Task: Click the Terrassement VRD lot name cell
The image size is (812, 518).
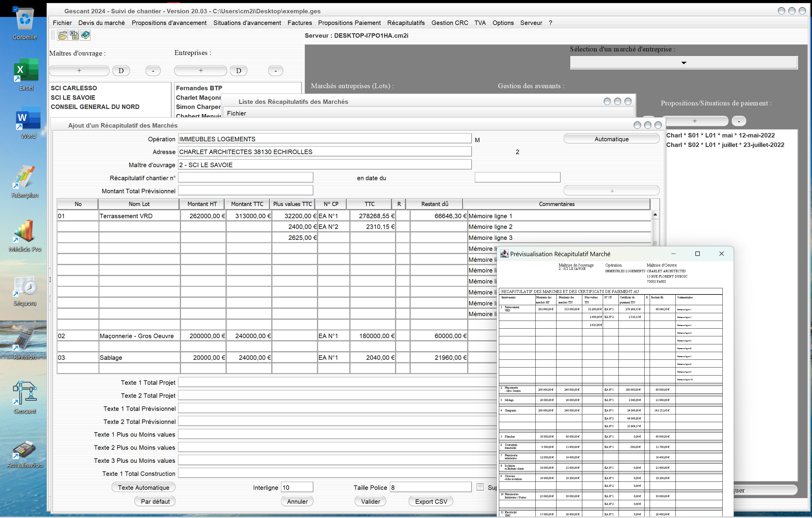Action: pos(139,216)
